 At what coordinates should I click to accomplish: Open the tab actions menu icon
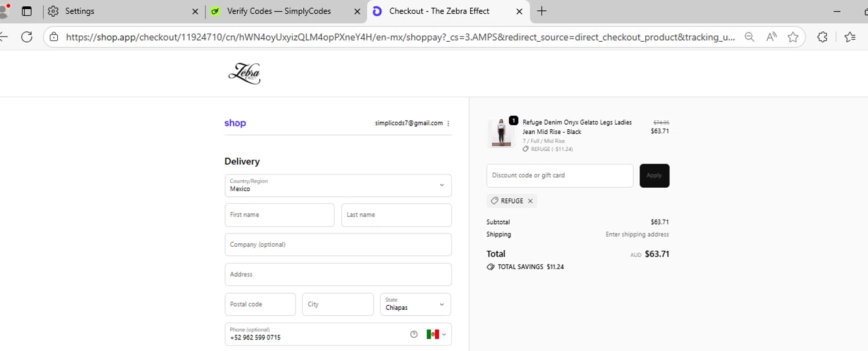point(27,11)
